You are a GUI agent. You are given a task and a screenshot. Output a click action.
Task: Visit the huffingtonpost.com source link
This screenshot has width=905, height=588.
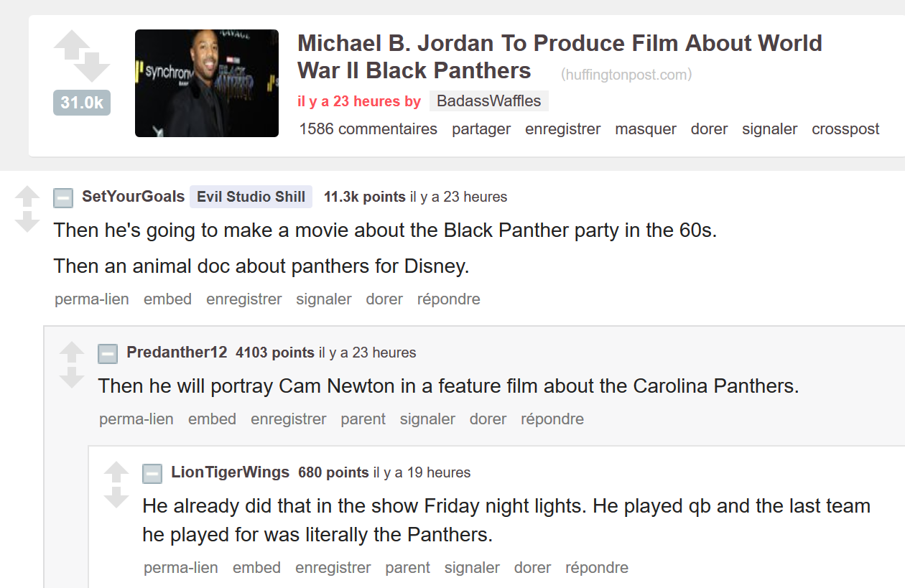[626, 74]
